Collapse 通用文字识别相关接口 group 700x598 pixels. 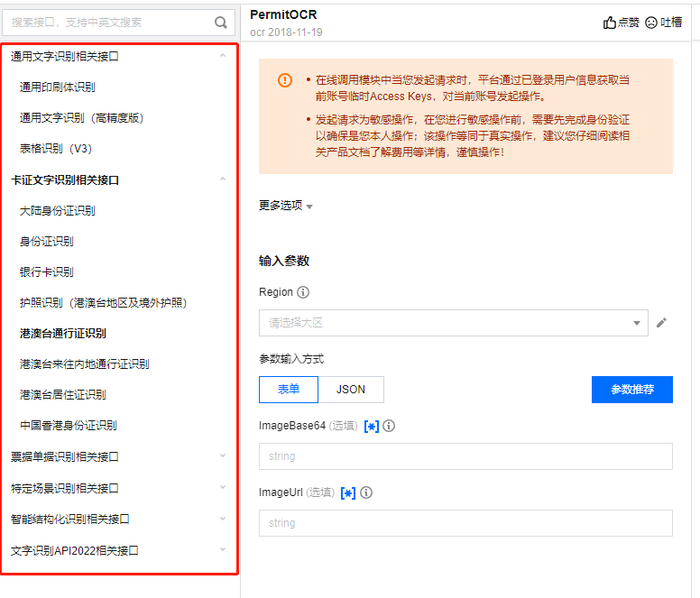point(223,56)
